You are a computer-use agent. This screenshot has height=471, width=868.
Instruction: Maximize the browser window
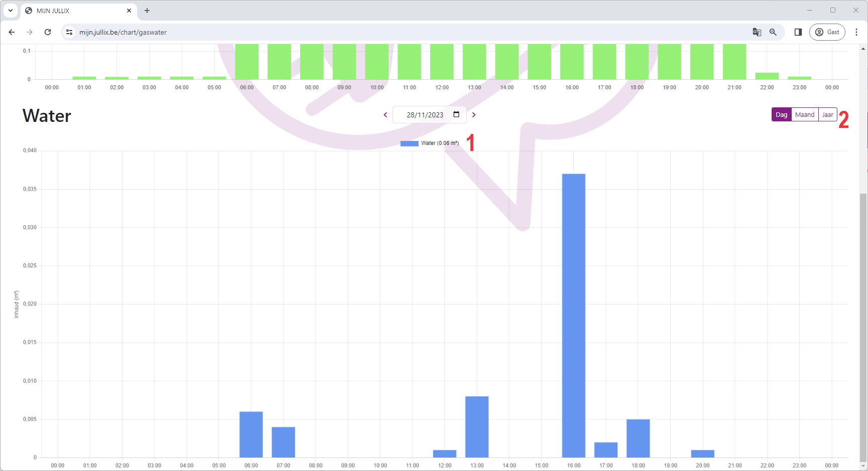pyautogui.click(x=833, y=10)
